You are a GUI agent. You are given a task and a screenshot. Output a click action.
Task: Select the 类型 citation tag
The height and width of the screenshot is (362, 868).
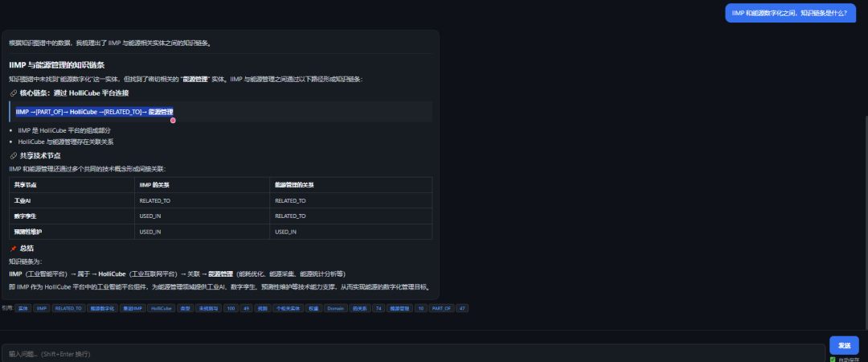click(x=185, y=308)
